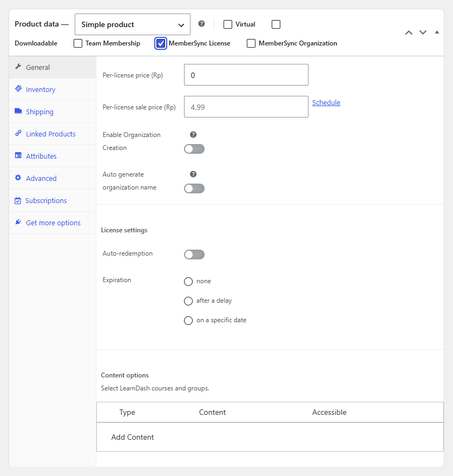
Task: Click help icon for Auto generate organization name
Action: click(x=193, y=174)
